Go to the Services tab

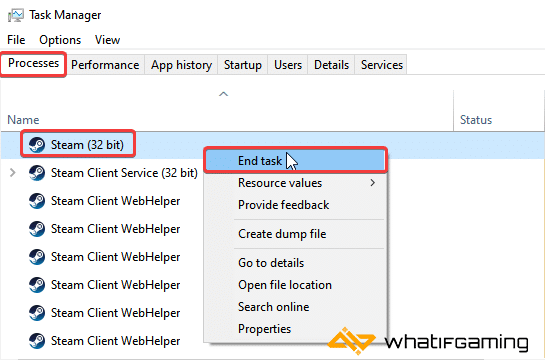(382, 65)
